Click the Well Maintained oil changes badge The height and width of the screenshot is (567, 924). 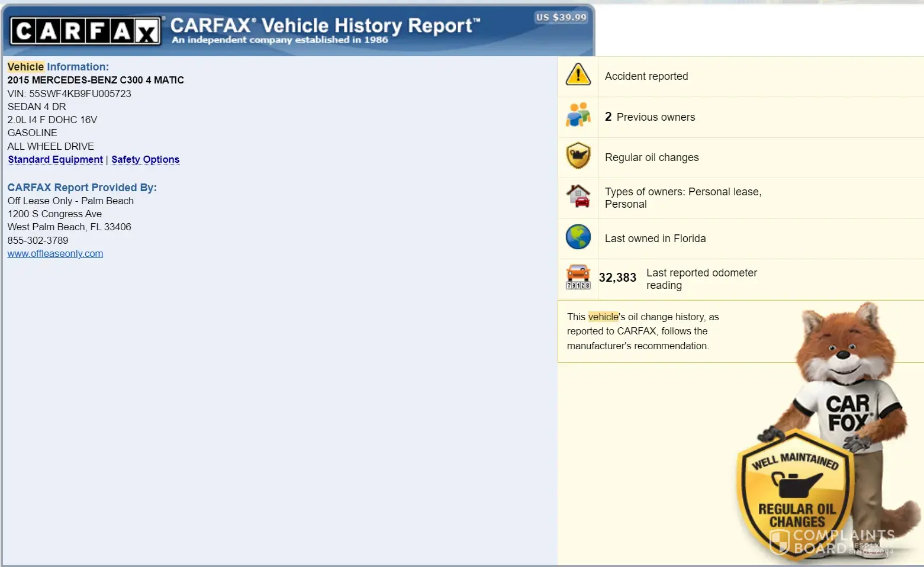click(796, 494)
